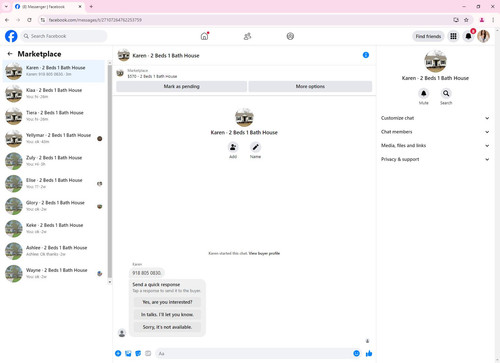The image size is (500, 363).
Task: Open the Facebook logo home link
Action: [x=11, y=36]
